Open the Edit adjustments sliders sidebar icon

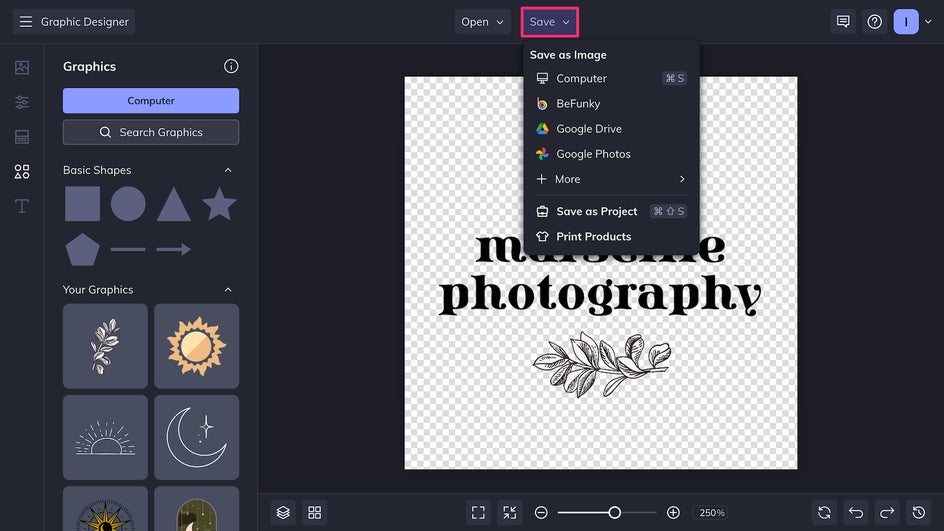point(22,102)
